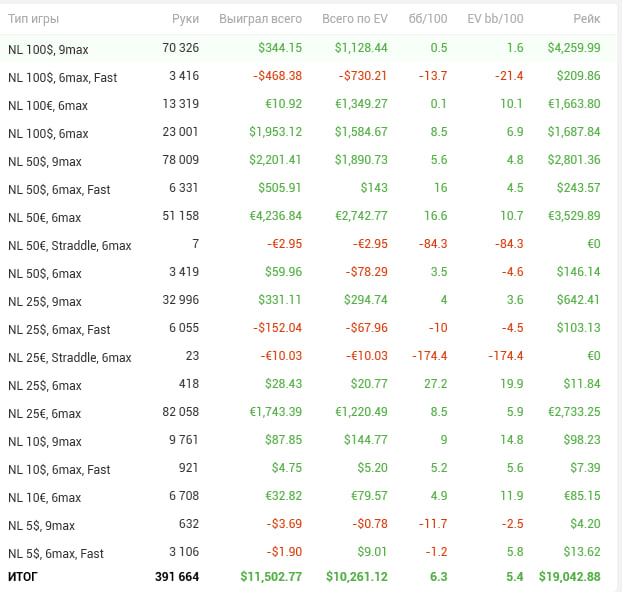Click EV bb/100 value '-174.4'
The image size is (622, 592).
click(x=505, y=356)
